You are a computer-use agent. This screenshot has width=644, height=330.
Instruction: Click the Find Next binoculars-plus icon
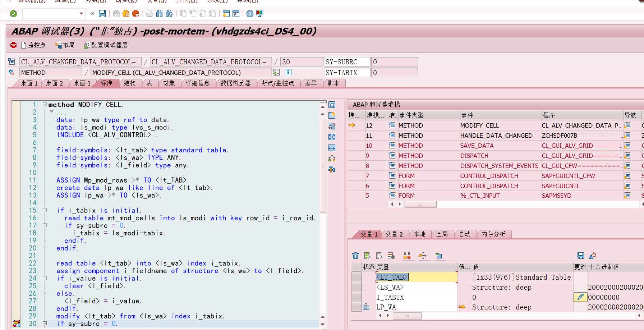(169, 14)
